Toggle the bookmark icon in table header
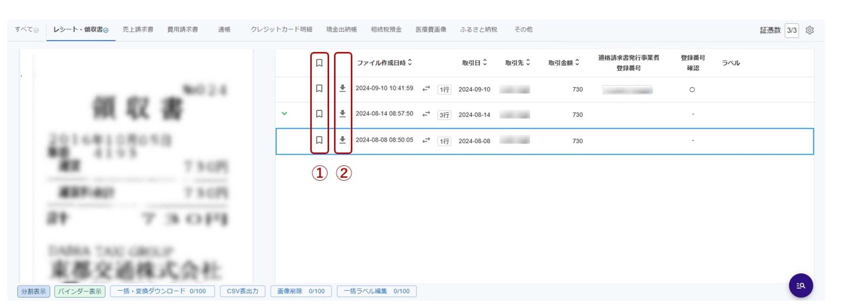 (x=319, y=63)
